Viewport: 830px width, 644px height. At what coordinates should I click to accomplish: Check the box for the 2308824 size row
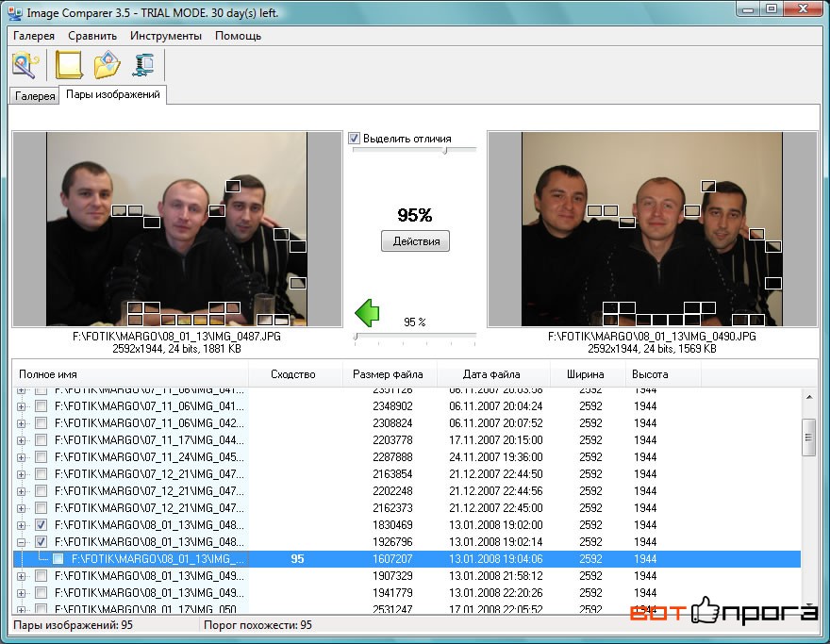pyautogui.click(x=41, y=423)
